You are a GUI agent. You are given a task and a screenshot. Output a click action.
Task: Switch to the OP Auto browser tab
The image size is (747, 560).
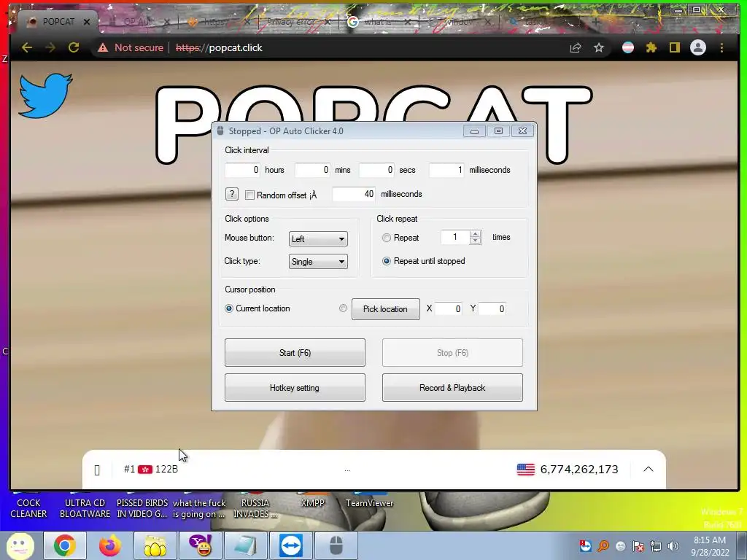point(138,22)
